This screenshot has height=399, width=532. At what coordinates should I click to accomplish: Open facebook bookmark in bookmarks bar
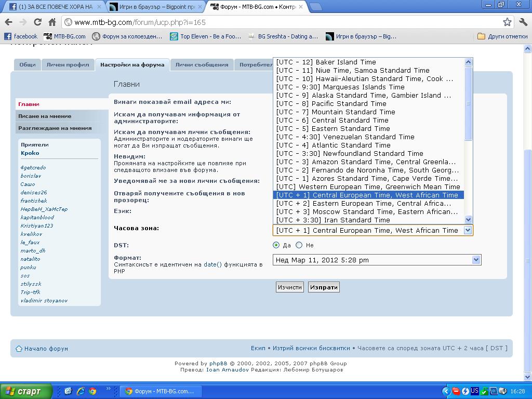point(21,36)
